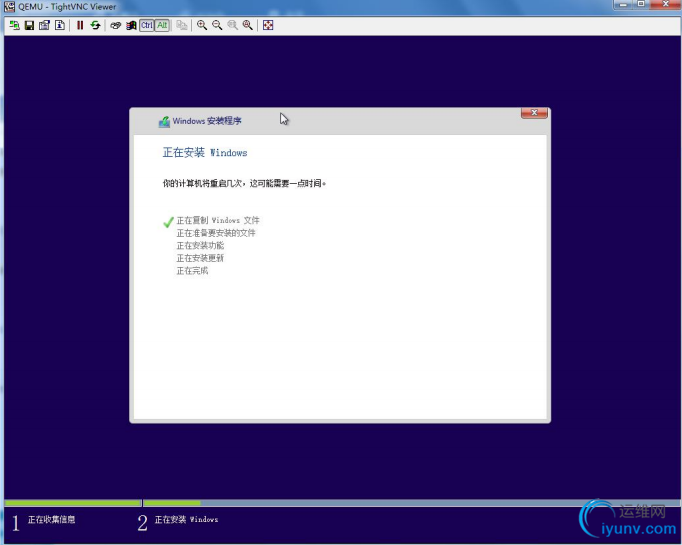
Task: Select the 正在完成 step
Action: pos(192,271)
